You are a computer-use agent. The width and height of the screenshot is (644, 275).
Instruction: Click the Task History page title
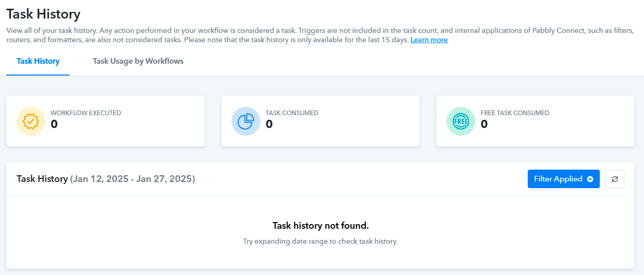[43, 14]
